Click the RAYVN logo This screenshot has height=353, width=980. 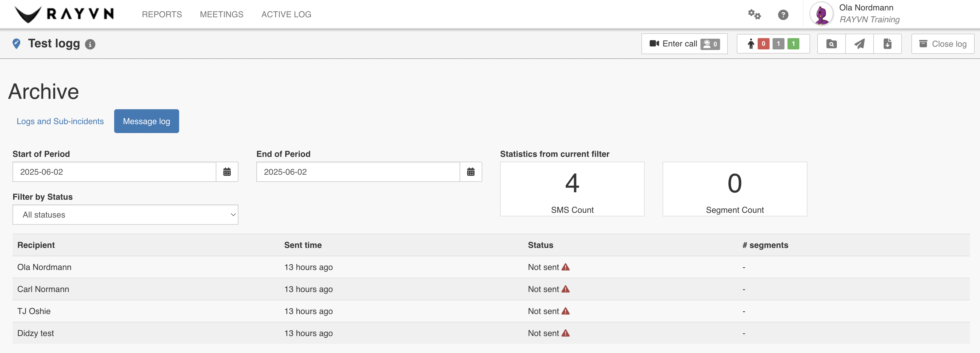click(x=64, y=15)
